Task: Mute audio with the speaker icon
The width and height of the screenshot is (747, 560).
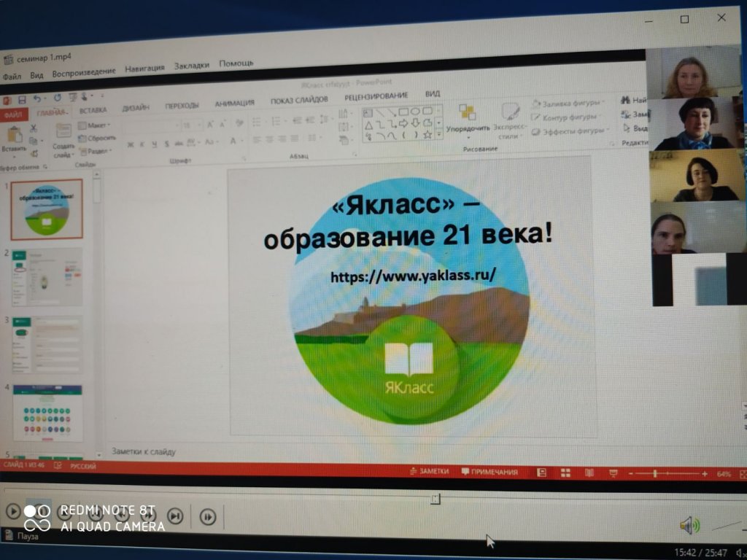Action: coord(688,524)
